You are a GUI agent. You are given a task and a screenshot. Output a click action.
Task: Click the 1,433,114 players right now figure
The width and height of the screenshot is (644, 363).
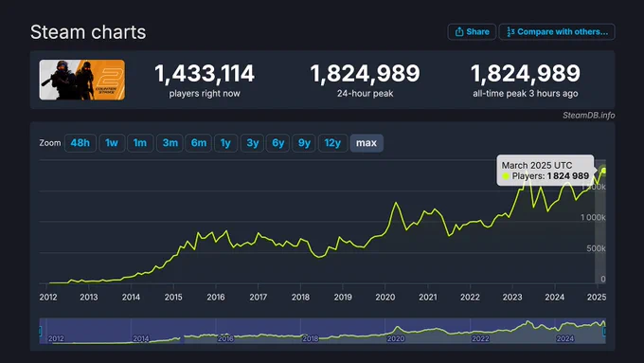click(205, 74)
